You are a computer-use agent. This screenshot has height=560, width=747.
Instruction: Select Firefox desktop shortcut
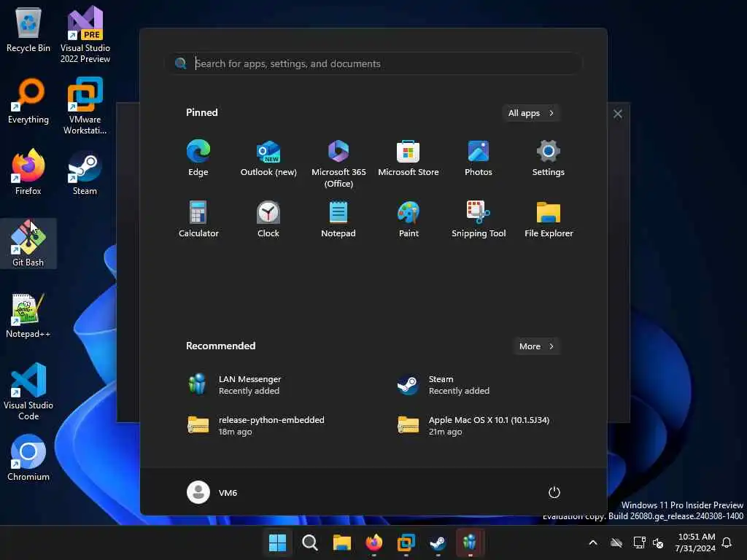point(28,172)
